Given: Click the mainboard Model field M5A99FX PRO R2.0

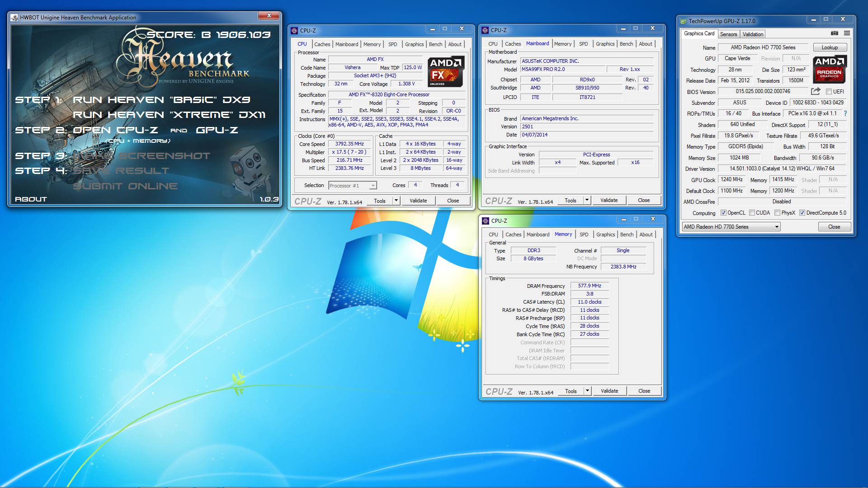Looking at the screenshot, I should [x=563, y=69].
